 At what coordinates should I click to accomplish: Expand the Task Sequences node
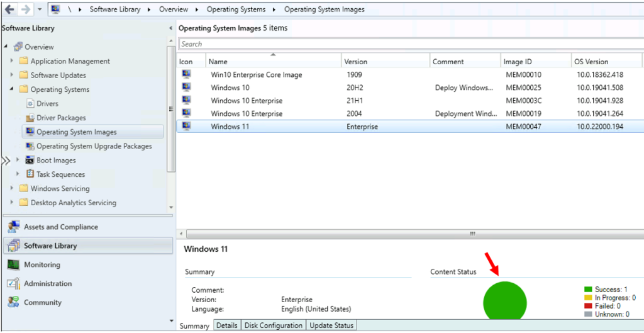click(18, 174)
